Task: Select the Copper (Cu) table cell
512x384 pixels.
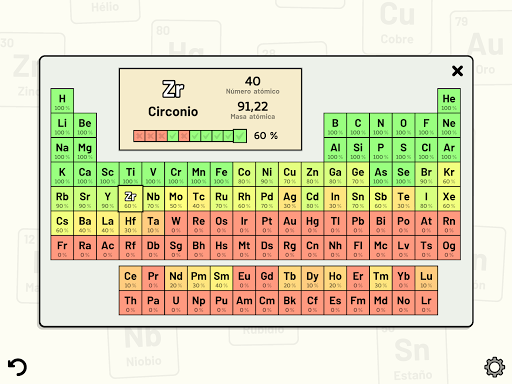Action: click(x=290, y=174)
